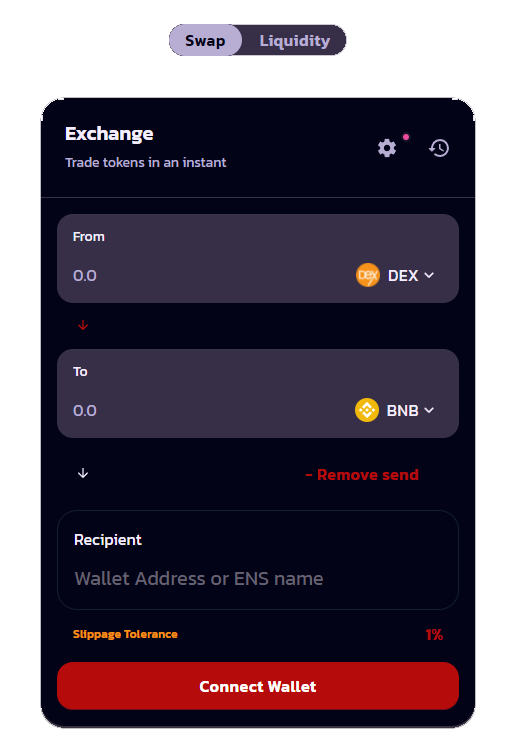The height and width of the screenshot is (756, 516).
Task: Expand the BNB token dropdown chevron
Action: (429, 410)
